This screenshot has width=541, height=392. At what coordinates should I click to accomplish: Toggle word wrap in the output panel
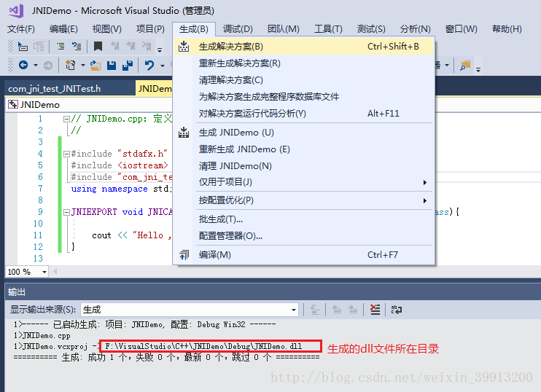click(397, 310)
